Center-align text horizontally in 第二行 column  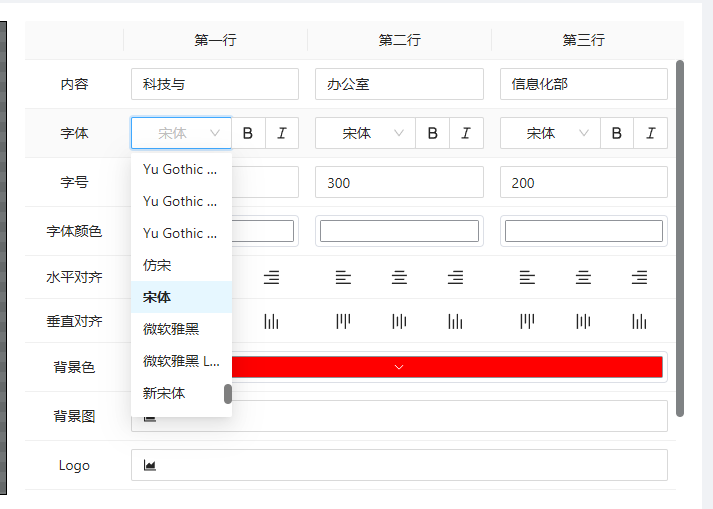[399, 277]
